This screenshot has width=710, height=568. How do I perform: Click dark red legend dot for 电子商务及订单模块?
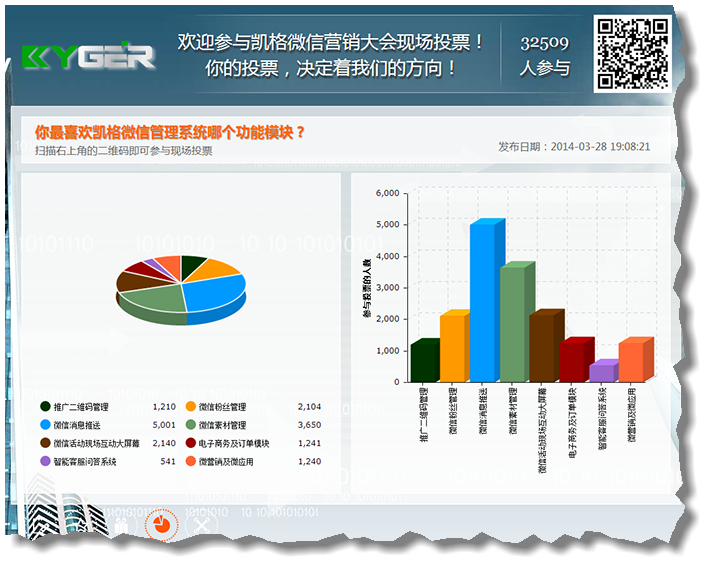(191, 443)
